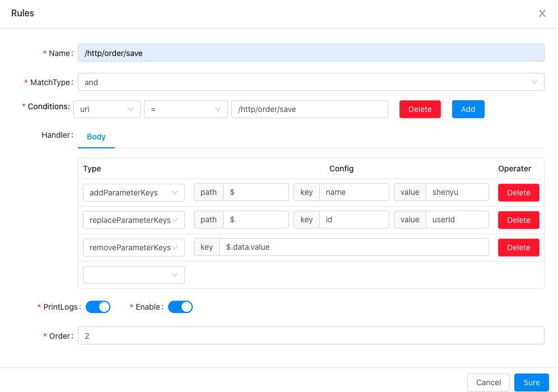Open the equals operator dropdown
558x392 pixels.
pos(185,109)
